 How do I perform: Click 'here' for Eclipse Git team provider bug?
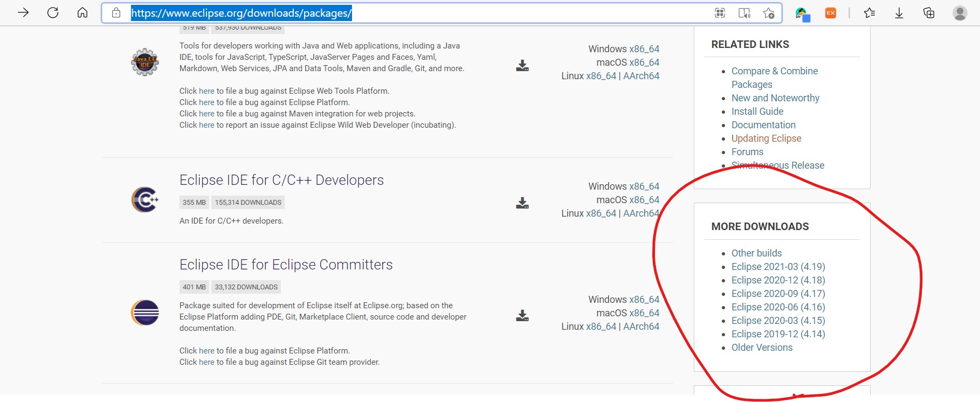pyautogui.click(x=206, y=362)
